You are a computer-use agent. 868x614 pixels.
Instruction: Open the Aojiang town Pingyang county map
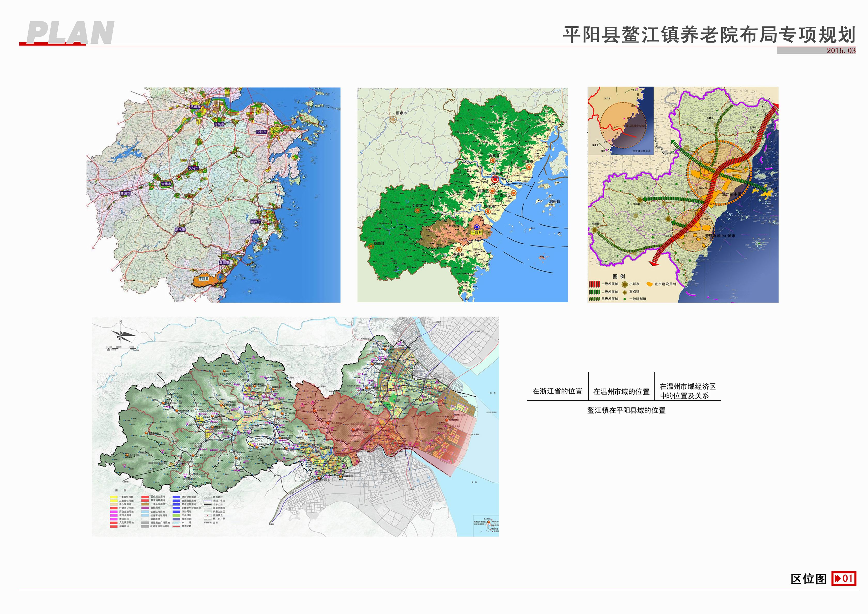[x=295, y=426]
